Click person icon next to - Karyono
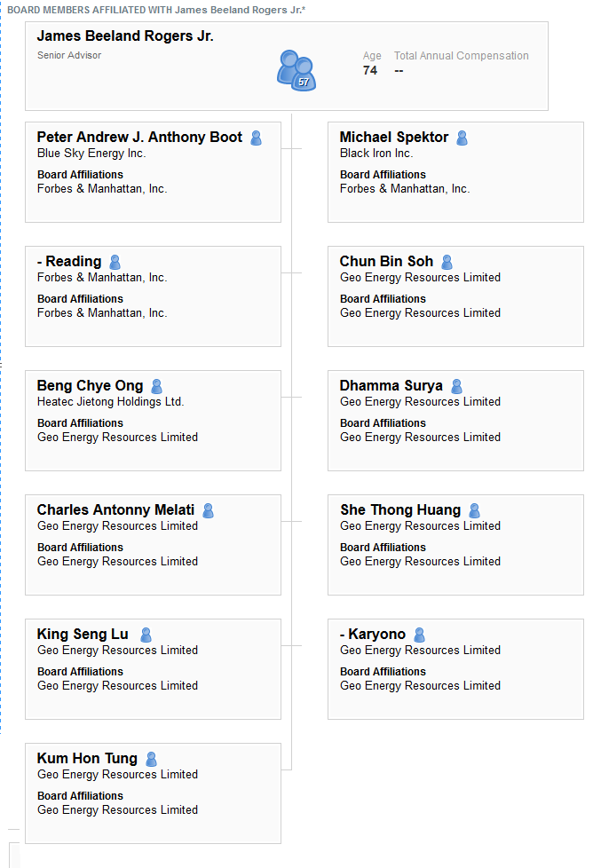Image resolution: width=593 pixels, height=868 pixels. [x=420, y=635]
